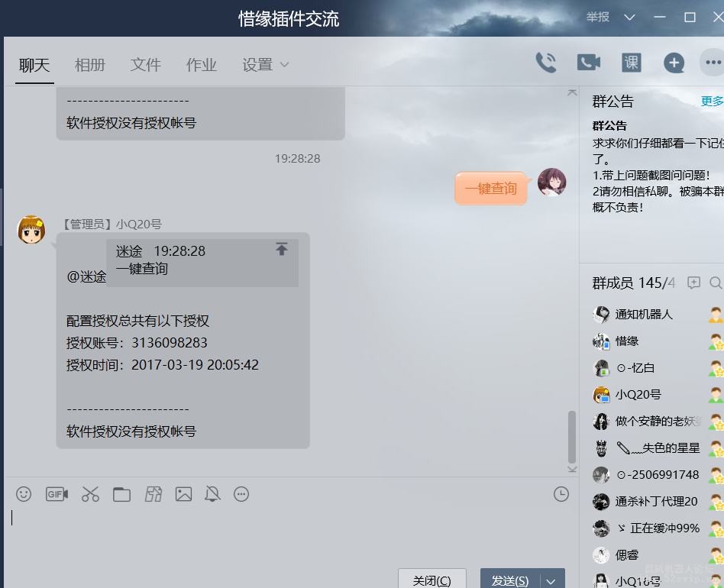This screenshot has width=724, height=588.
Task: Select the screenshot scissors tool
Action: click(x=90, y=494)
